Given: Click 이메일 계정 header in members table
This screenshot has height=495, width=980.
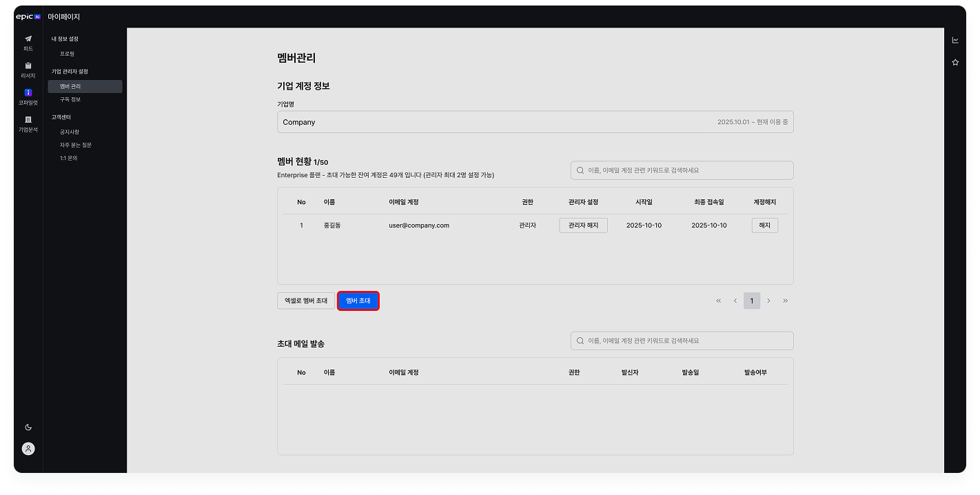Looking at the screenshot, I should coord(404,202).
